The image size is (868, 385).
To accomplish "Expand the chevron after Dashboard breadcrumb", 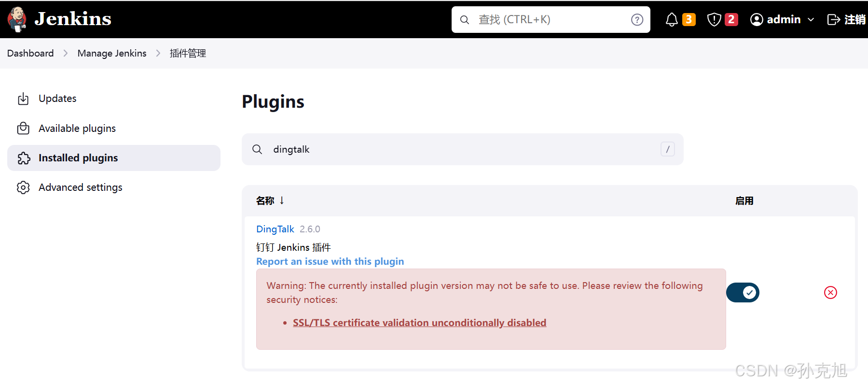I will (x=66, y=53).
